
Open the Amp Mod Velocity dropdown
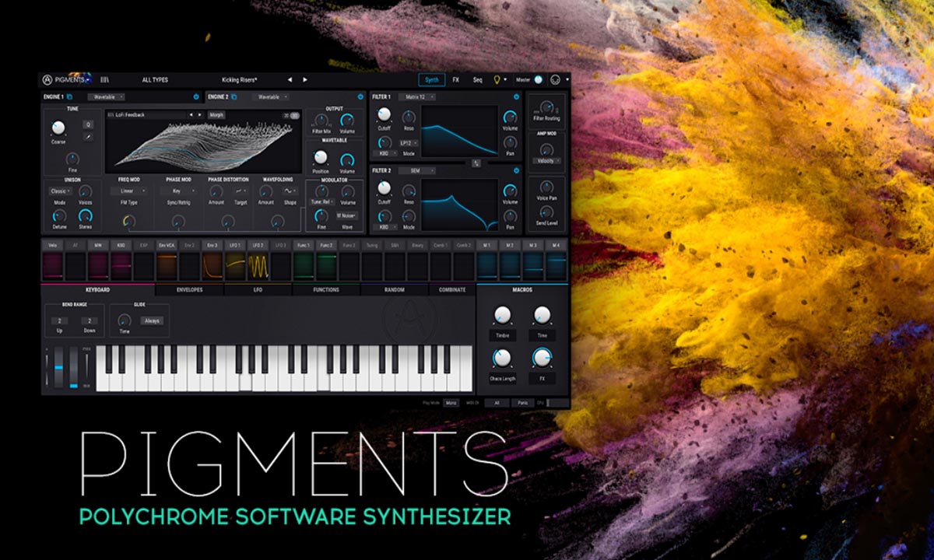click(x=546, y=161)
